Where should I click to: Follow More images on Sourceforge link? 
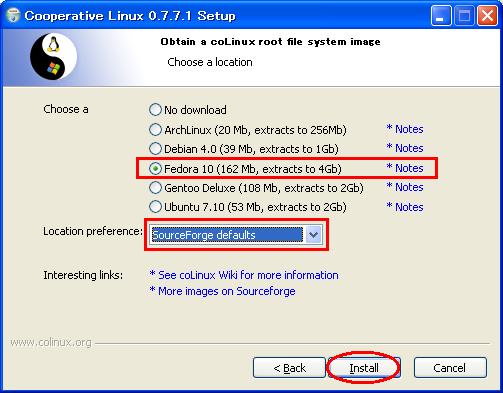(222, 291)
